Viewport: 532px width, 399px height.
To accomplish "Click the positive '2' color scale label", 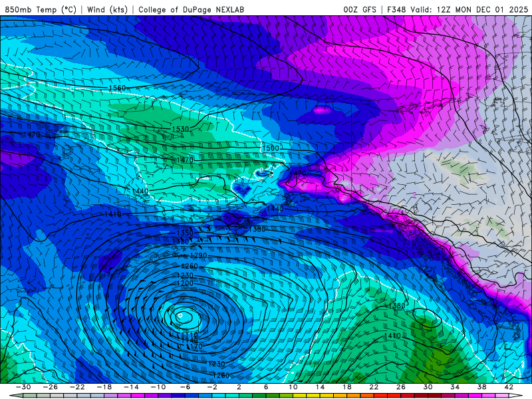I will (239, 387).
